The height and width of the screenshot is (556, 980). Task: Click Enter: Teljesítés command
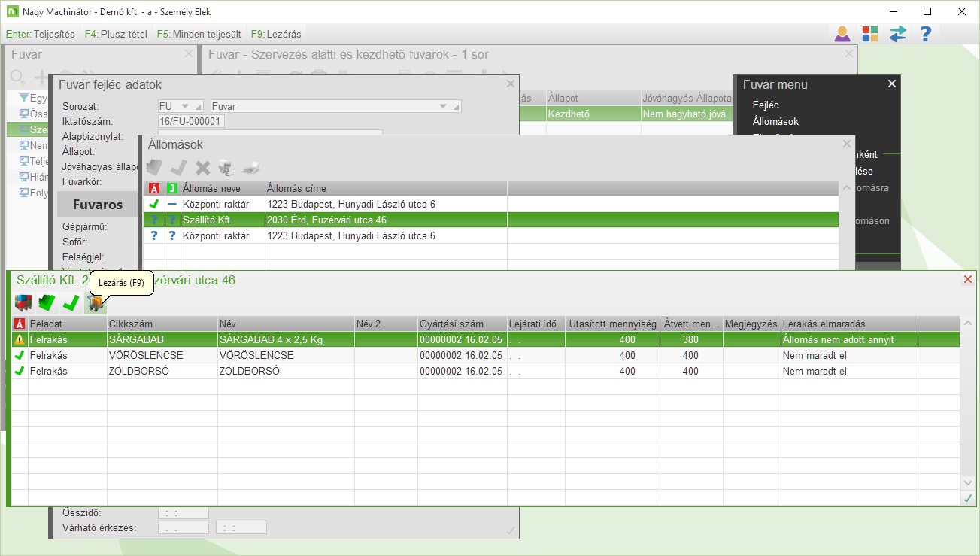pyautogui.click(x=41, y=34)
